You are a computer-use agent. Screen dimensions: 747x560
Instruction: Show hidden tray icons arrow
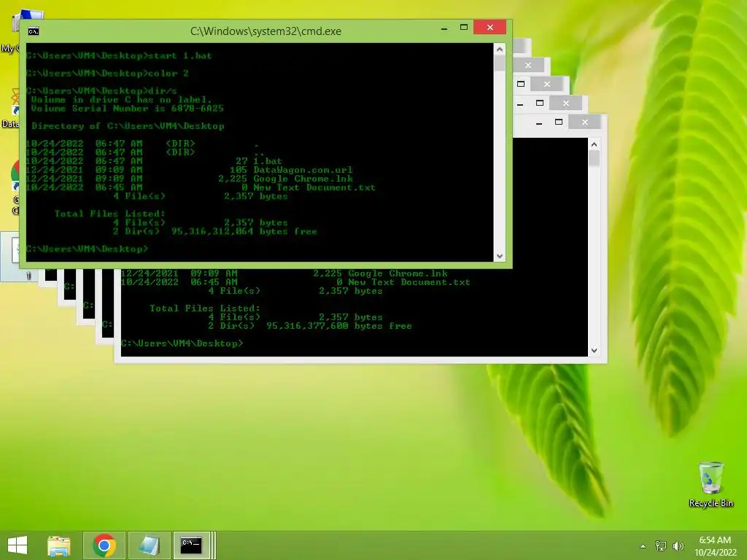click(643, 546)
